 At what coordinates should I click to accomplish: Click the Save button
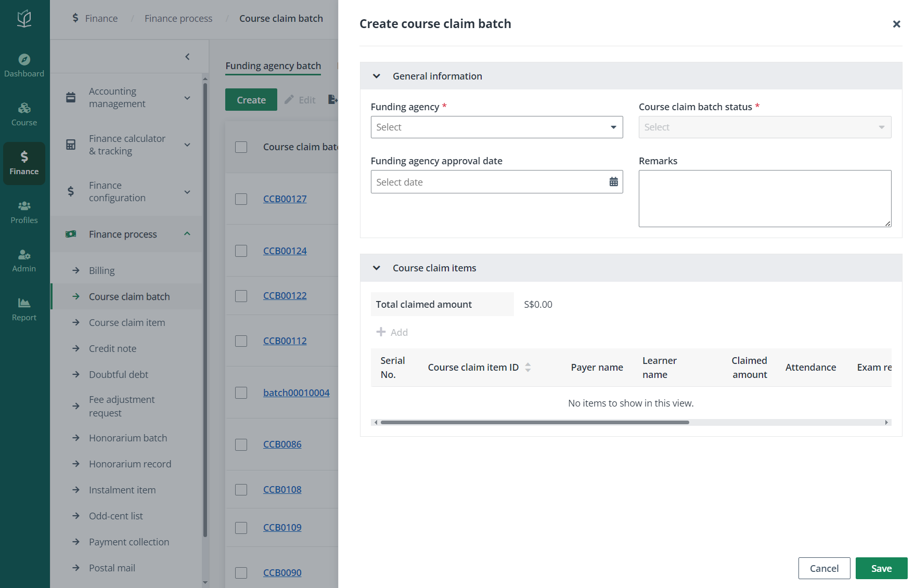point(881,568)
